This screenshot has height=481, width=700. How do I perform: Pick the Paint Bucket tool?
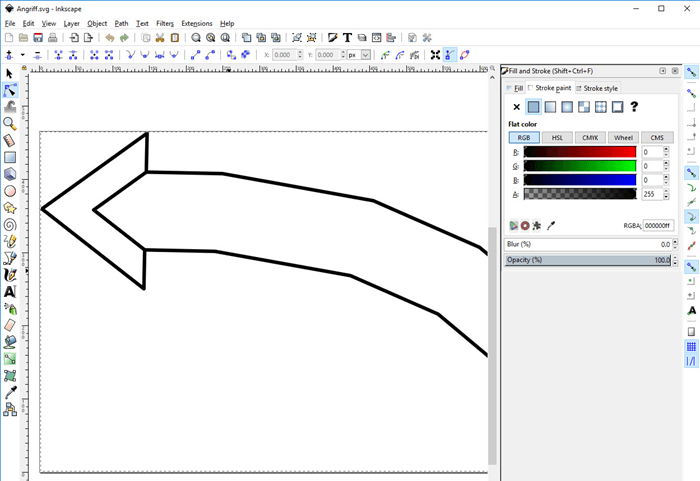coord(10,342)
